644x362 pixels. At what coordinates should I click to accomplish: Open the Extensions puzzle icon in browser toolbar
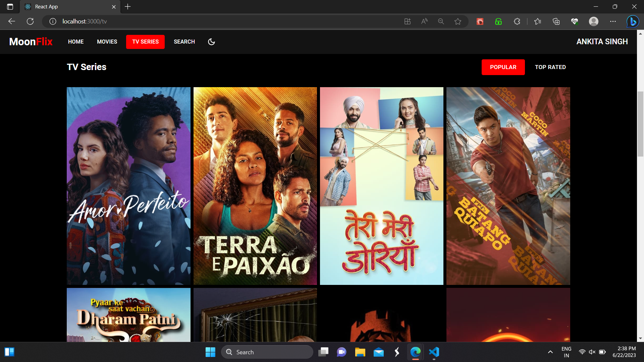[517, 21]
